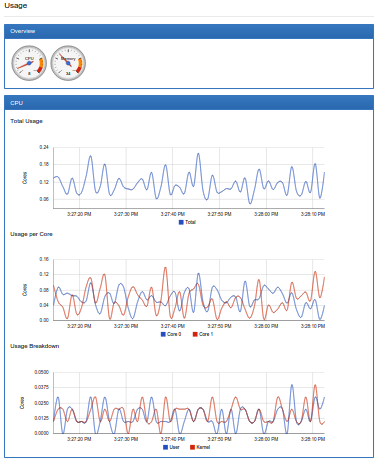The height and width of the screenshot is (460, 380).
Task: Click the Usage page heading
Action: (x=16, y=6)
